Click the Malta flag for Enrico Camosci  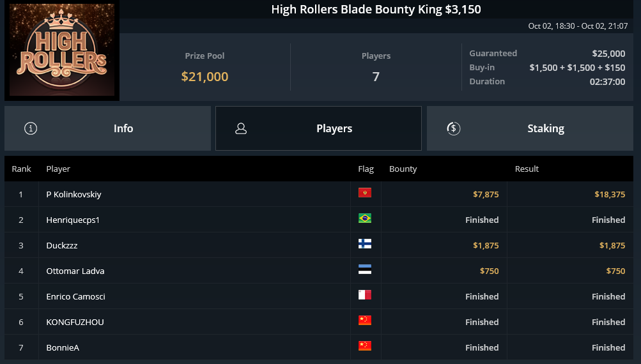tap(365, 294)
